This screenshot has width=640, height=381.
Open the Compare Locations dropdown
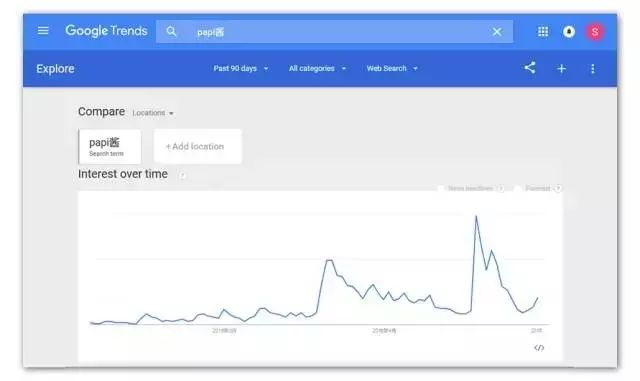click(153, 113)
